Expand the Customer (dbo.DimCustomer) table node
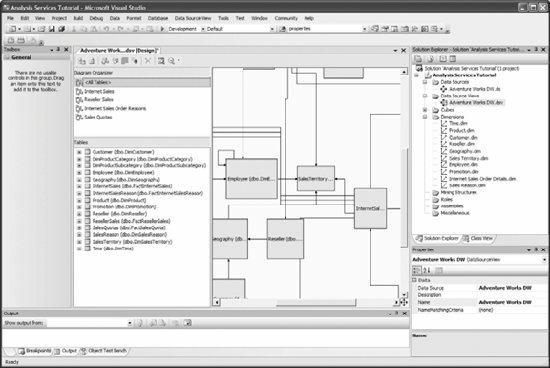The height and width of the screenshot is (368, 550). click(x=79, y=152)
